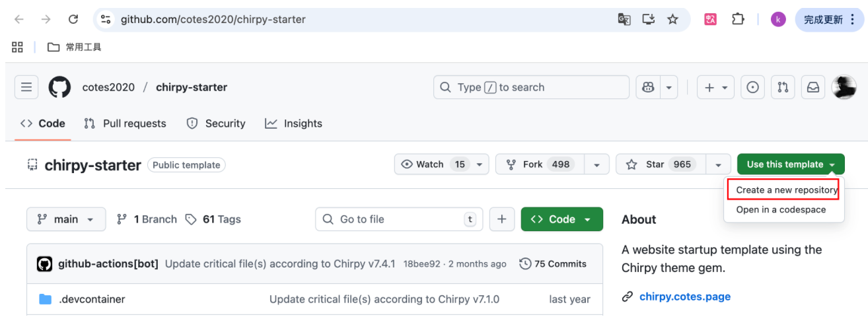Open the Pull requests icon in the header

coord(783,87)
